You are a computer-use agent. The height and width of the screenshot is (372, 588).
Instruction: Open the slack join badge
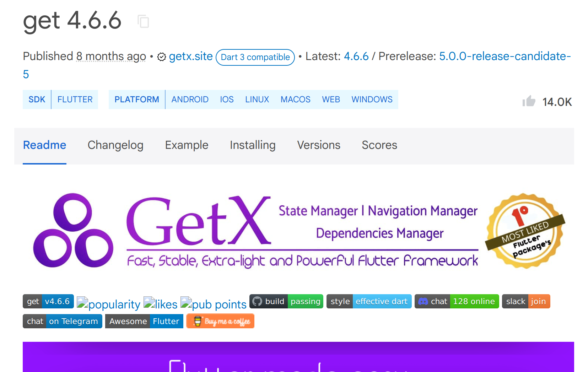[526, 301]
